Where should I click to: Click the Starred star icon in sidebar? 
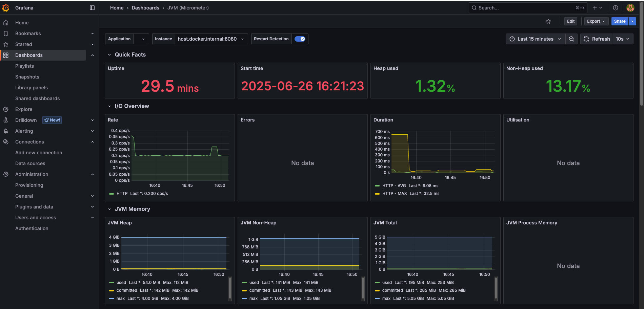(x=6, y=44)
